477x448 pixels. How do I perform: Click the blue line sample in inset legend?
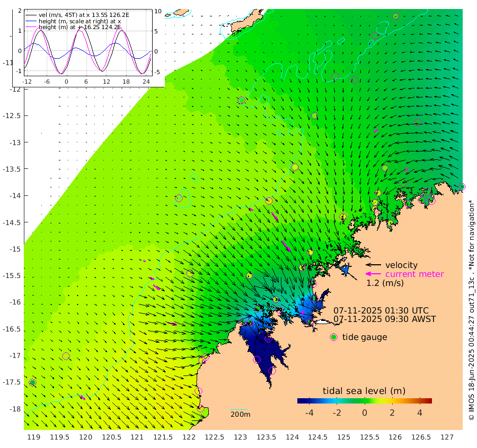pyautogui.click(x=31, y=21)
